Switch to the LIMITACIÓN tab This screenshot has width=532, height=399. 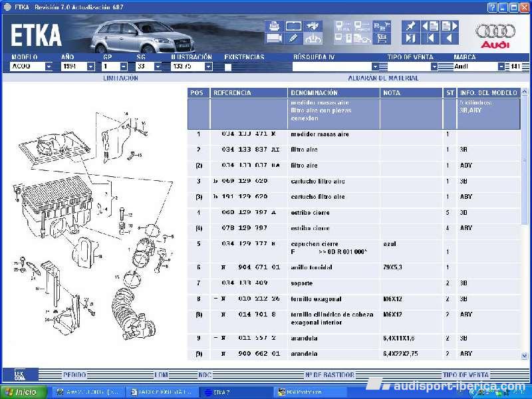pos(120,78)
